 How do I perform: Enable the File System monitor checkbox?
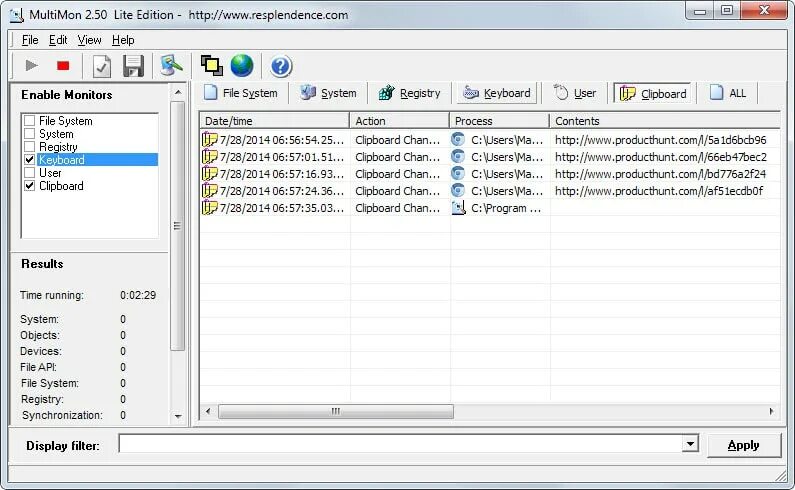click(x=30, y=121)
